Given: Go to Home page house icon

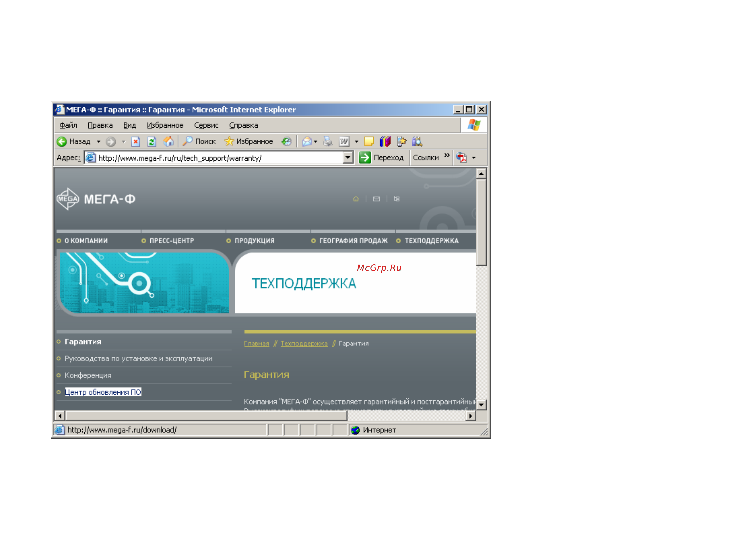Looking at the screenshot, I should [x=169, y=141].
